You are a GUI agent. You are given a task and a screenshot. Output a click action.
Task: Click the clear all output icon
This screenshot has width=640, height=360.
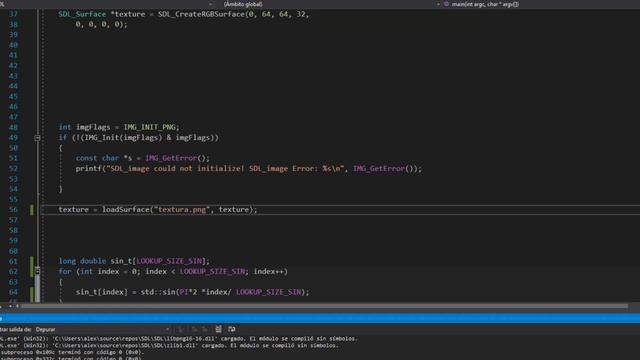point(218,329)
